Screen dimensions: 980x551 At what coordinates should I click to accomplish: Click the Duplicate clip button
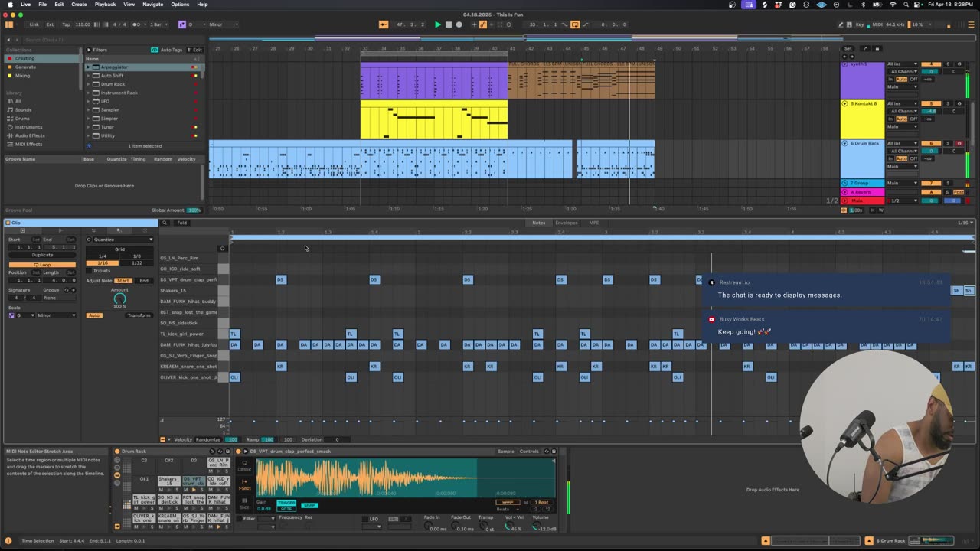42,256
